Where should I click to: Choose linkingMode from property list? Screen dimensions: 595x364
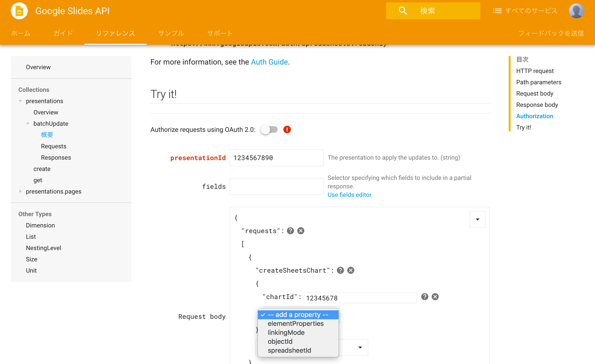pos(298,332)
